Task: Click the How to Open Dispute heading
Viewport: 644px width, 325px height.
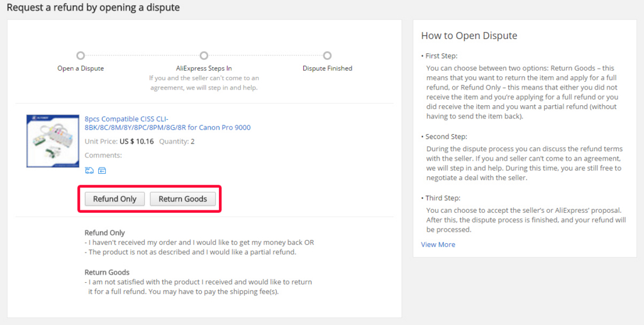Action: point(469,36)
